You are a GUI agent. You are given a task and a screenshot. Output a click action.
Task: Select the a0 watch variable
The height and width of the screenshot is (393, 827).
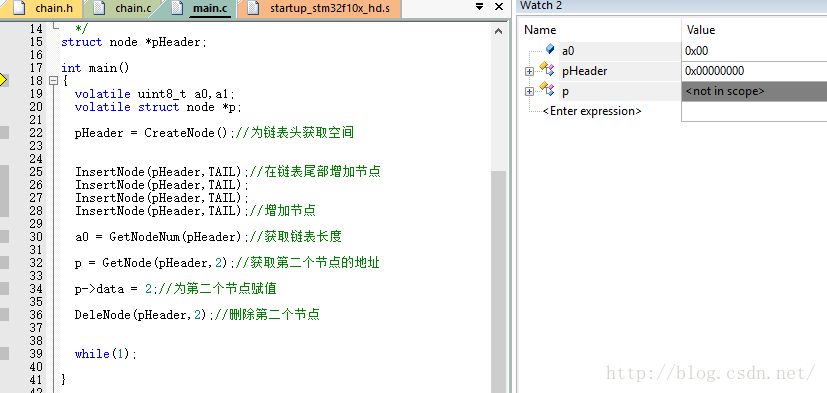[x=568, y=51]
